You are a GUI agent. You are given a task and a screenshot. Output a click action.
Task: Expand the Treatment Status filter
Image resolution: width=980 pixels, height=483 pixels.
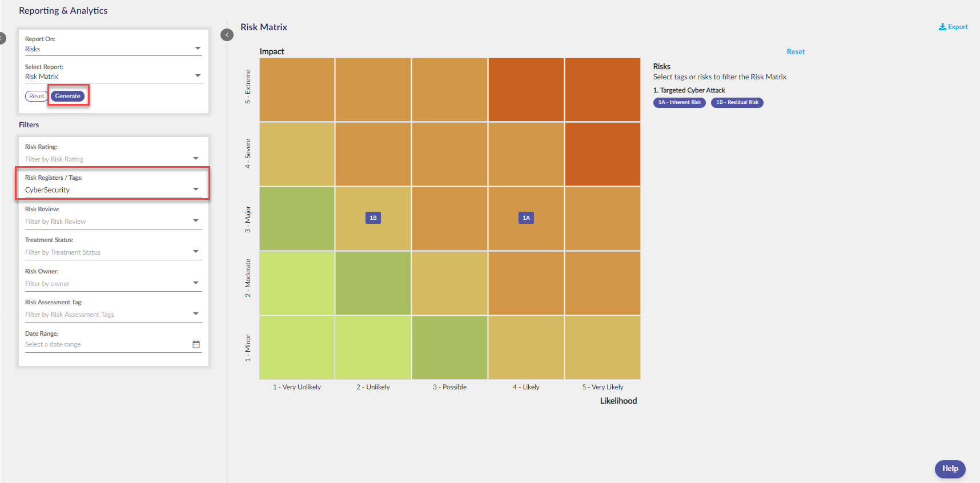coord(113,252)
